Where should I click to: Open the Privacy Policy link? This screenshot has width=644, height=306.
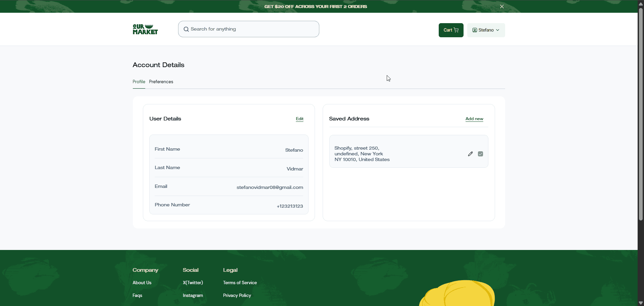pyautogui.click(x=237, y=296)
